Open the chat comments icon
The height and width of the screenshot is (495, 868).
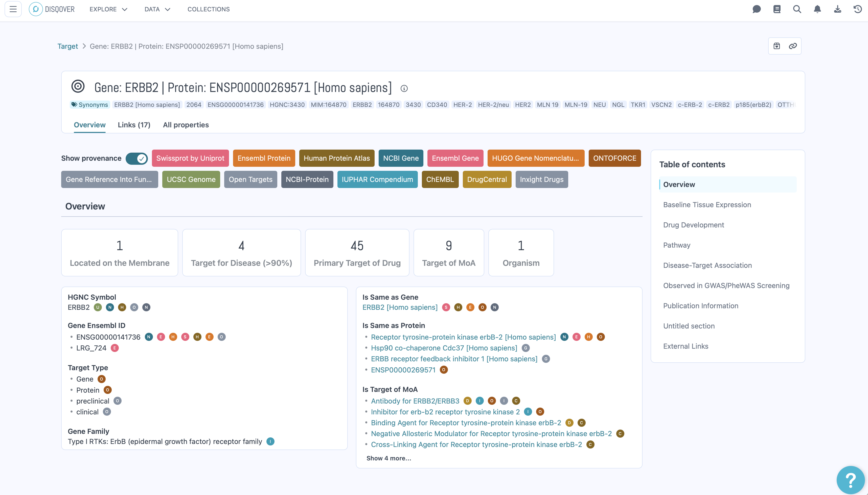tap(757, 9)
